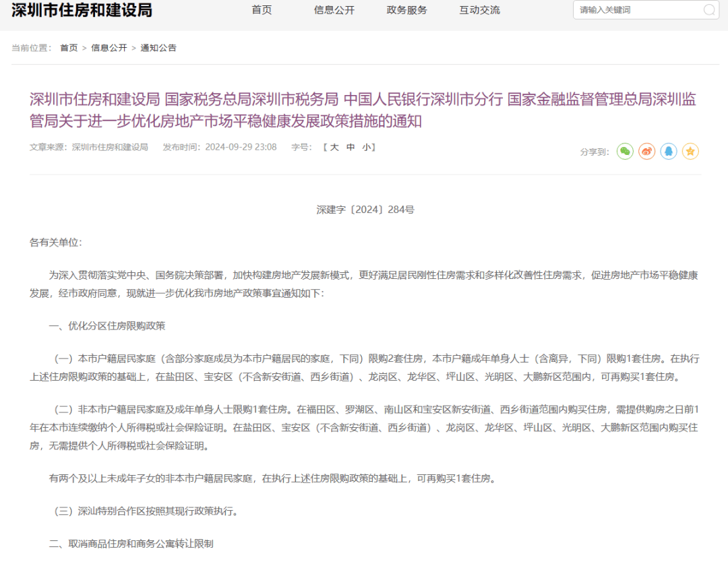Click heading 二、取消商品住房和商务公寓转让限制
The image size is (728, 570).
[x=131, y=544]
